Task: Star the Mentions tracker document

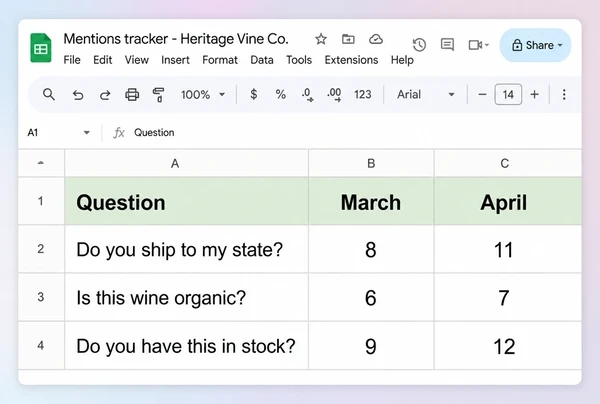Action: (x=321, y=39)
